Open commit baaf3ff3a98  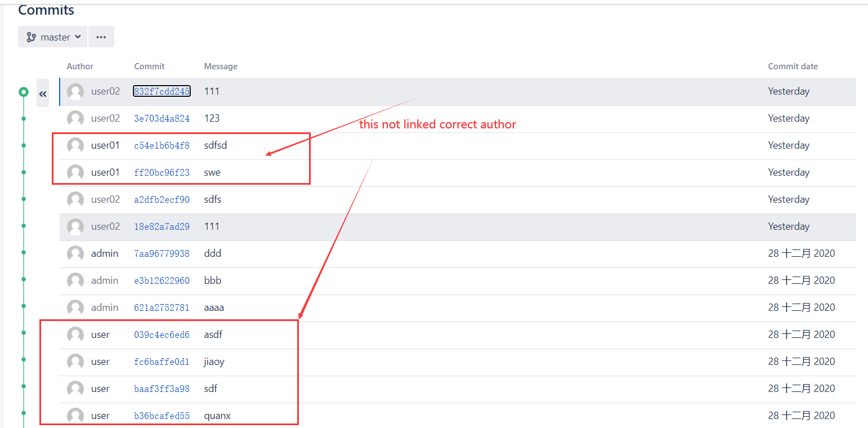click(162, 389)
